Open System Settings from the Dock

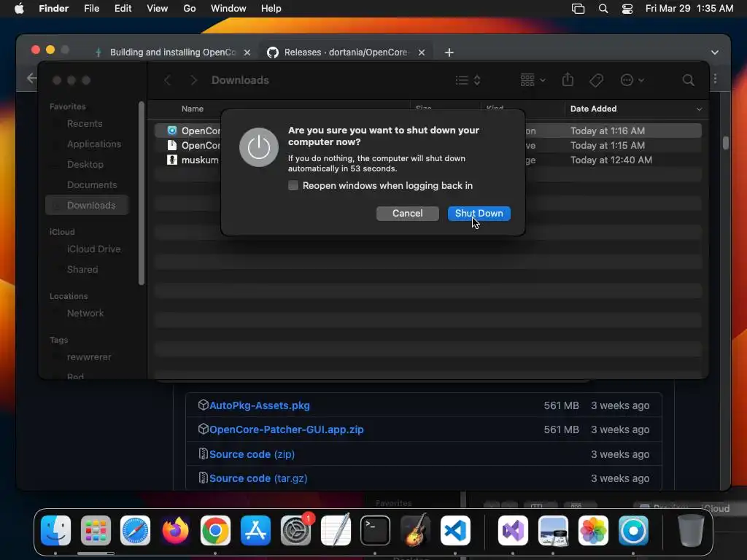pyautogui.click(x=295, y=530)
